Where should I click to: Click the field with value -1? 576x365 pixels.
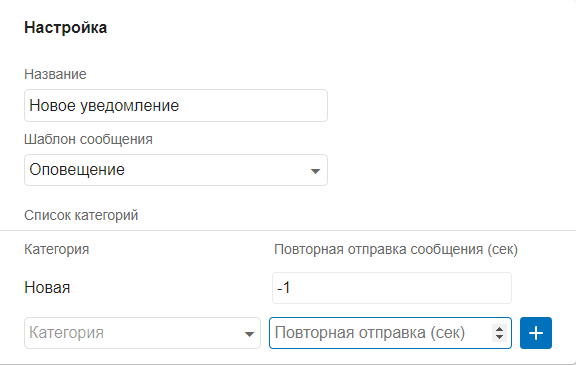click(392, 288)
